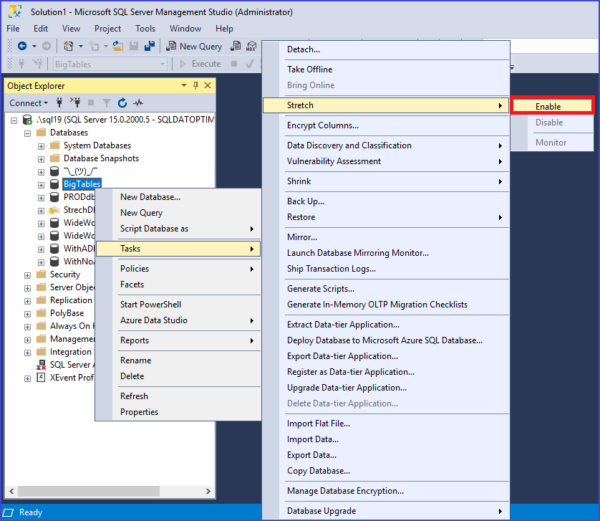Image resolution: width=600 pixels, height=521 pixels.
Task: Expand the Security folder node
Action: [28, 275]
